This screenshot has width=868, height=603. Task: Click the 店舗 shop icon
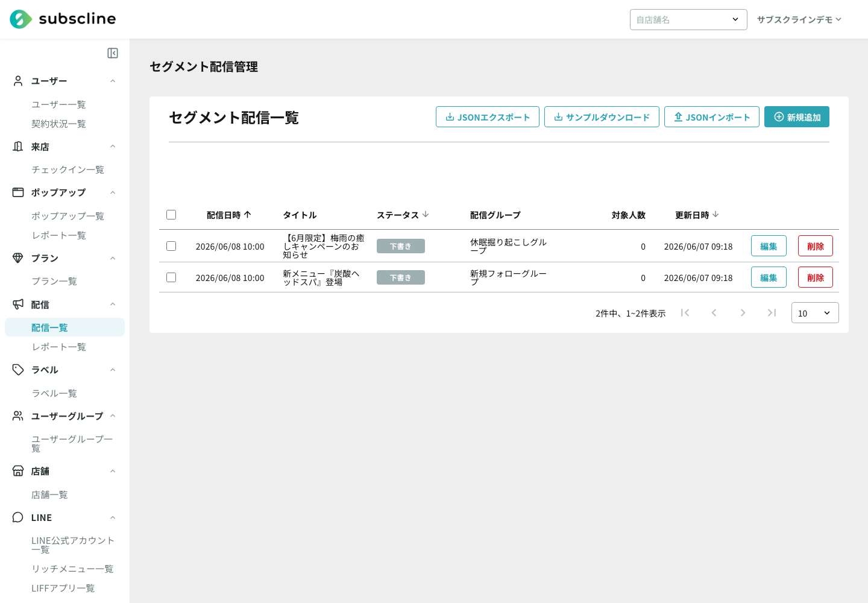pos(18,471)
